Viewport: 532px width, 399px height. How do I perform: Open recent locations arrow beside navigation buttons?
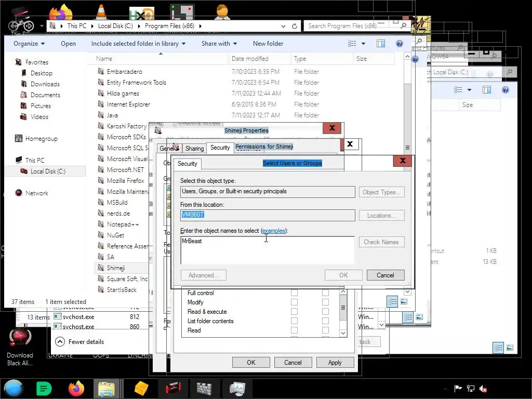(42, 26)
